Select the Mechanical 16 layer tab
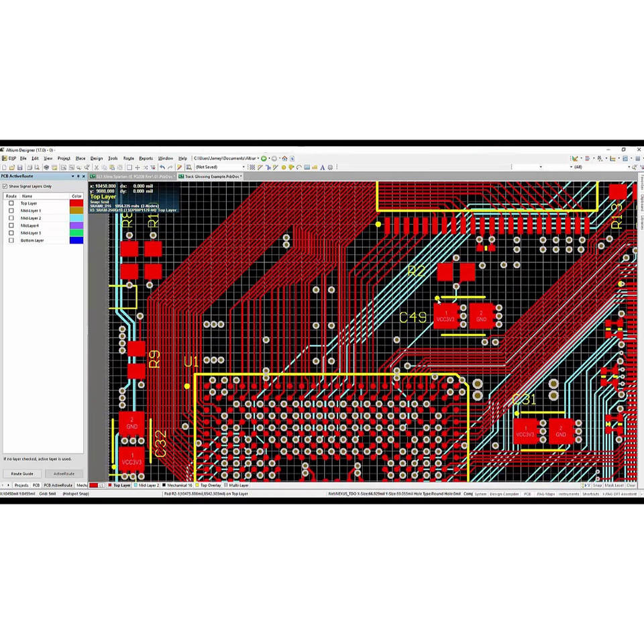Viewport: 644px width, 644px height. coord(177,485)
